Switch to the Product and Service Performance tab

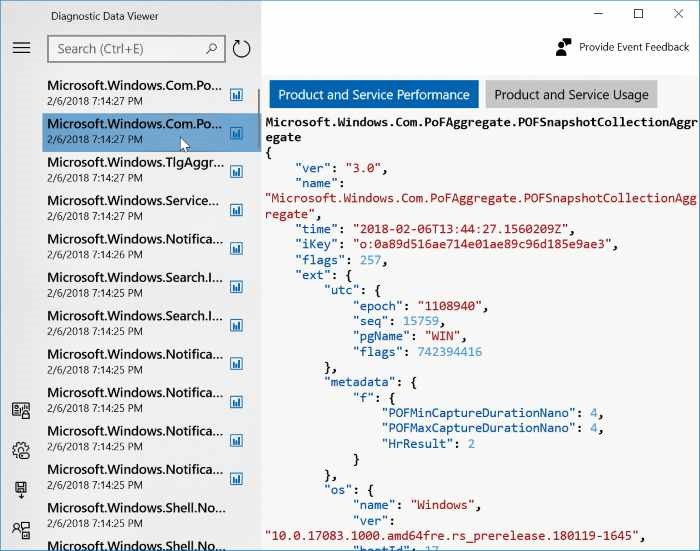pos(373,95)
